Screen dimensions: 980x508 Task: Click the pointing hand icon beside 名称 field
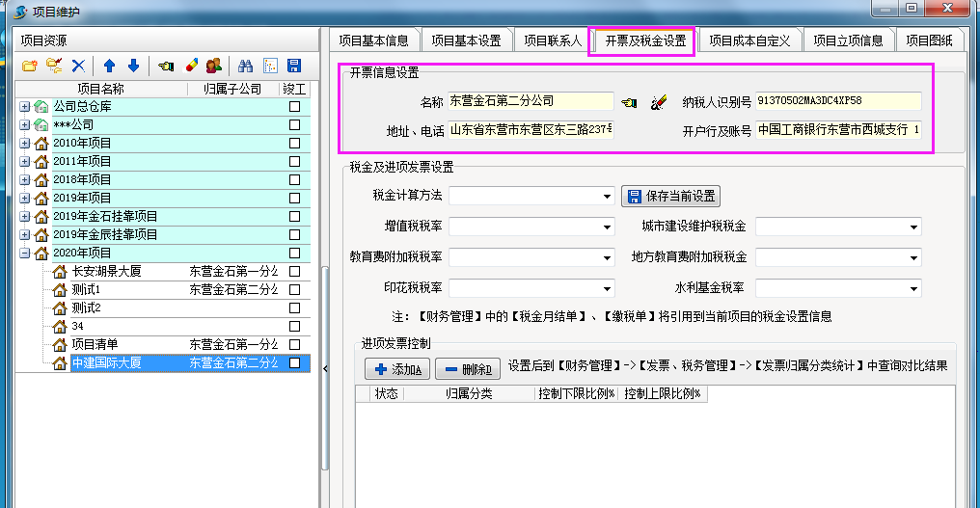coord(630,101)
